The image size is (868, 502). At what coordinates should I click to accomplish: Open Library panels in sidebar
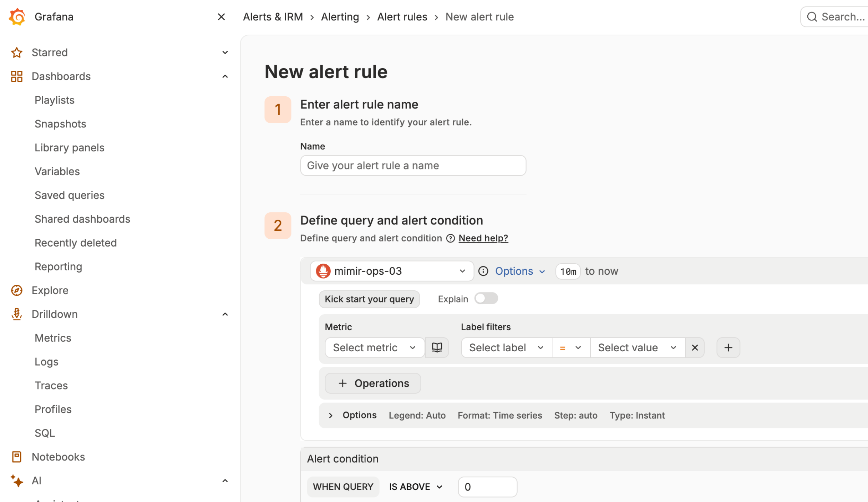coord(69,148)
